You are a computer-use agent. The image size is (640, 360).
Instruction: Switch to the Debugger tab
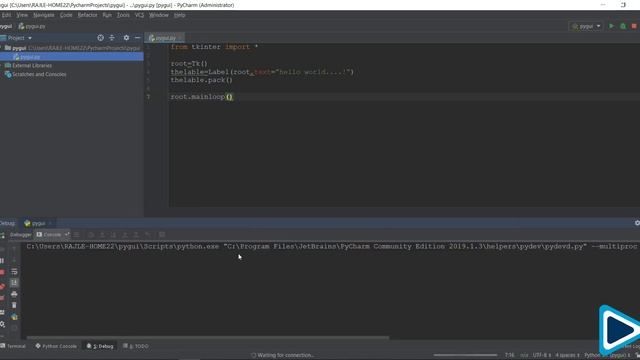point(20,235)
